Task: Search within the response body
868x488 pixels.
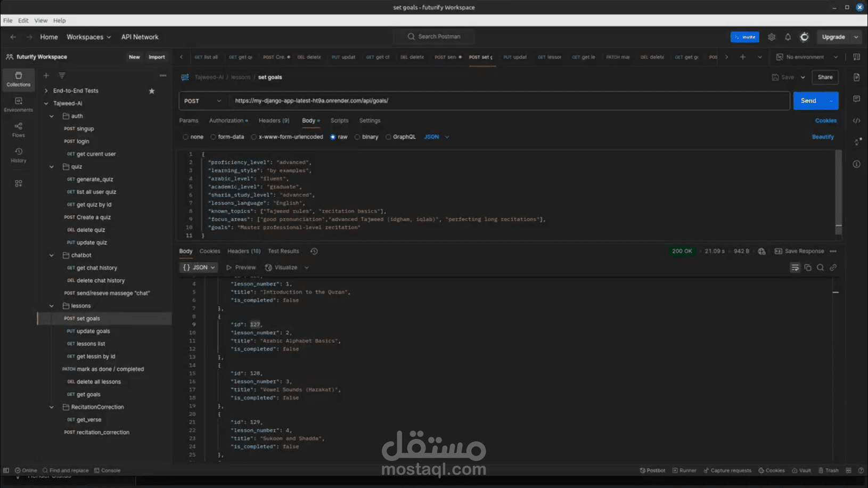Action: point(821,267)
